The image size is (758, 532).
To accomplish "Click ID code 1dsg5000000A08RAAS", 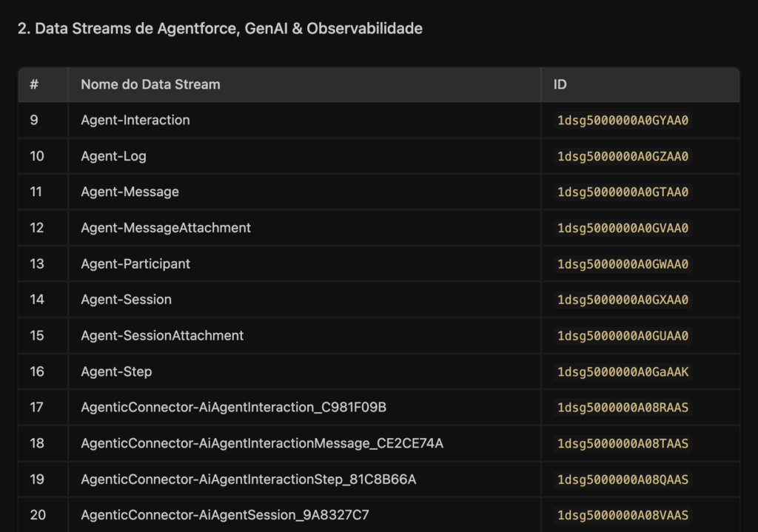I will [x=623, y=408].
